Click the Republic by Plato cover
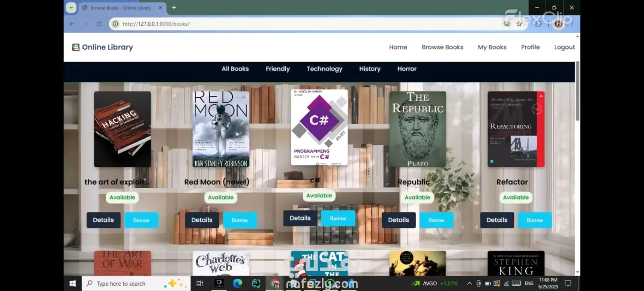 coord(417,129)
